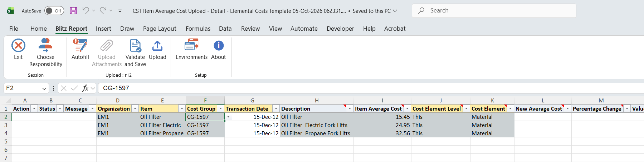This screenshot has width=644, height=162.
Task: Switch to the Insert tab
Action: 103,29
